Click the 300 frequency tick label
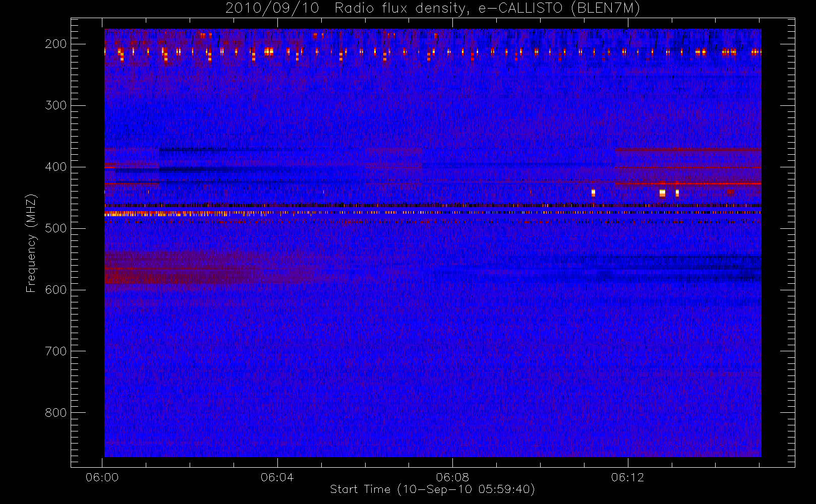 point(56,105)
